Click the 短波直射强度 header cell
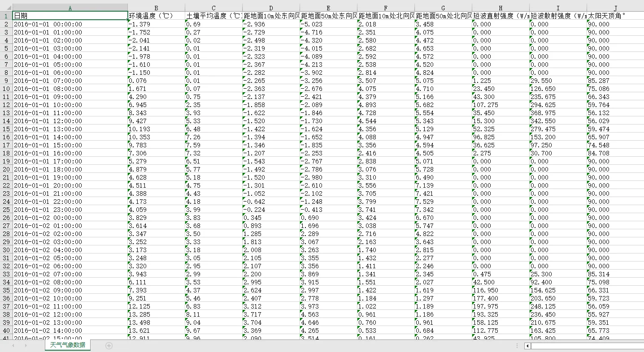 coord(500,16)
